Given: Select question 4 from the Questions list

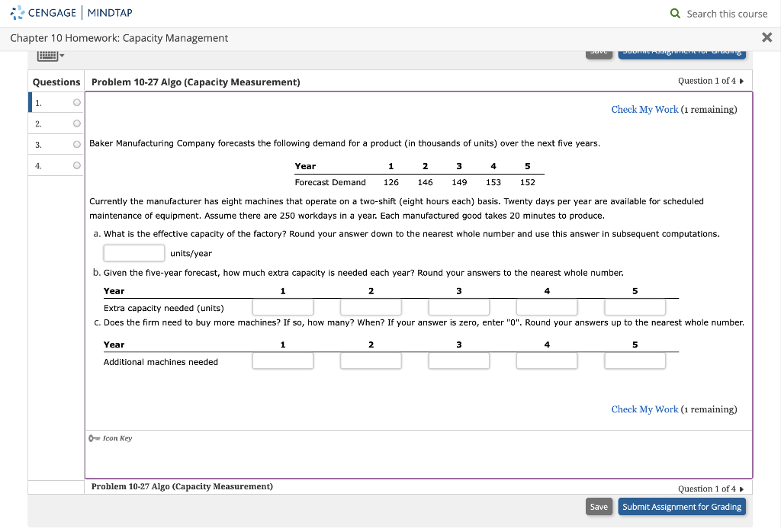Looking at the screenshot, I should [38, 164].
